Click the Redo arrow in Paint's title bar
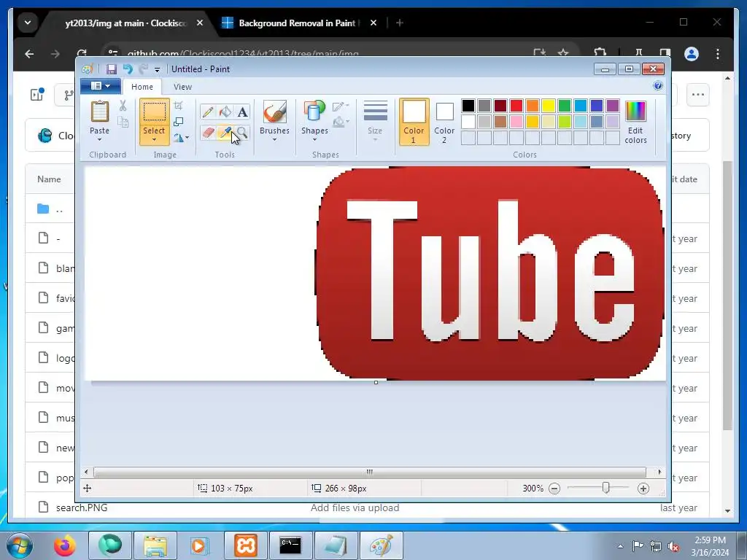This screenshot has width=747, height=560. click(x=143, y=69)
